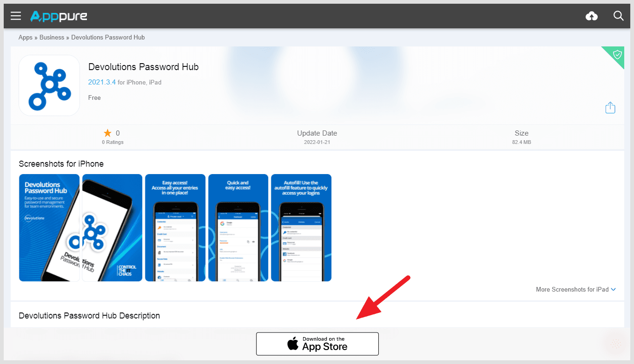The width and height of the screenshot is (634, 364).
Task: Open second screenshot showing tilted phone logo
Action: click(x=112, y=227)
